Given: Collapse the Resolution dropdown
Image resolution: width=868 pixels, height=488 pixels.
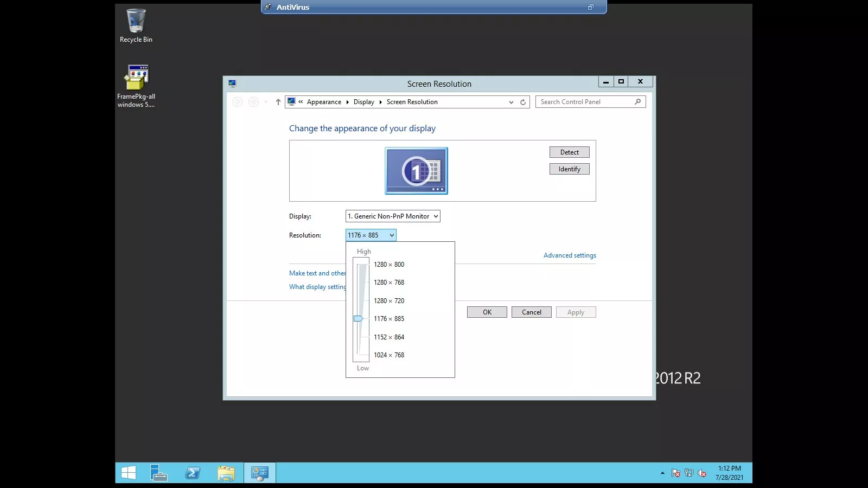Looking at the screenshot, I should pyautogui.click(x=371, y=235).
